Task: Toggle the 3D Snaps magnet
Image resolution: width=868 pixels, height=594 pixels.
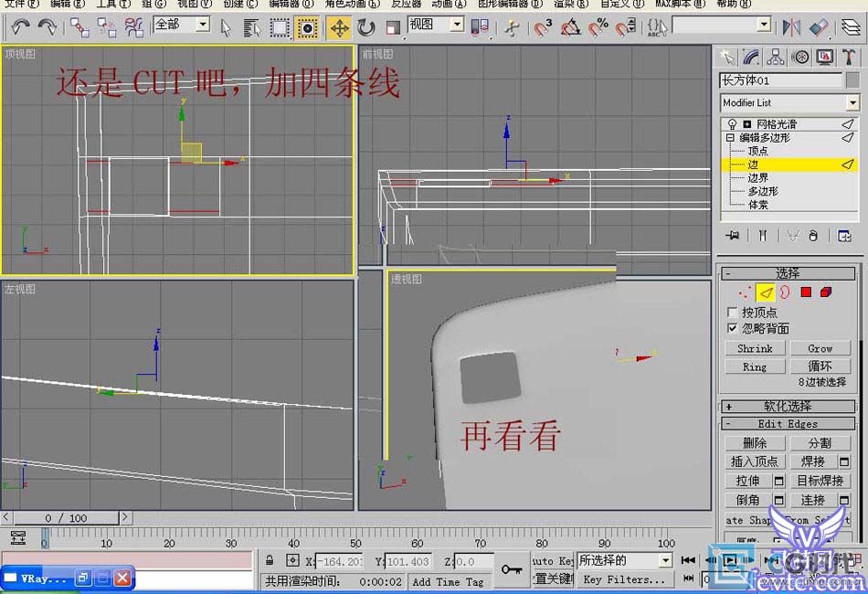Action: [543, 27]
